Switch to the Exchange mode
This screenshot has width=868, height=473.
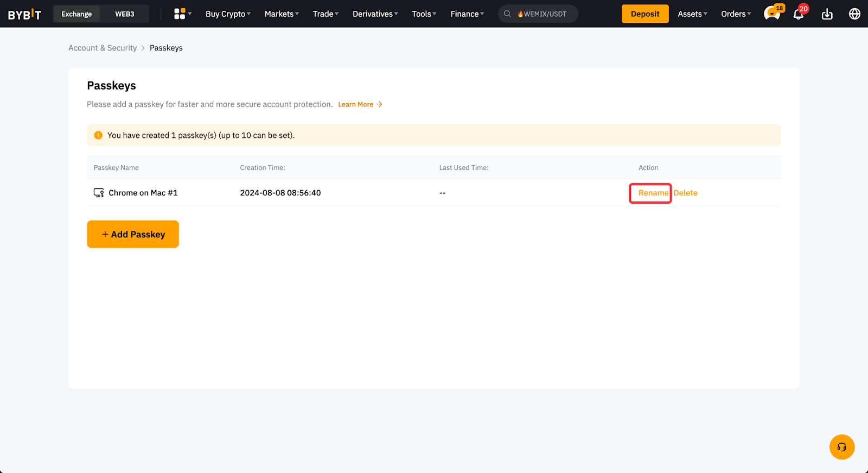click(x=76, y=14)
